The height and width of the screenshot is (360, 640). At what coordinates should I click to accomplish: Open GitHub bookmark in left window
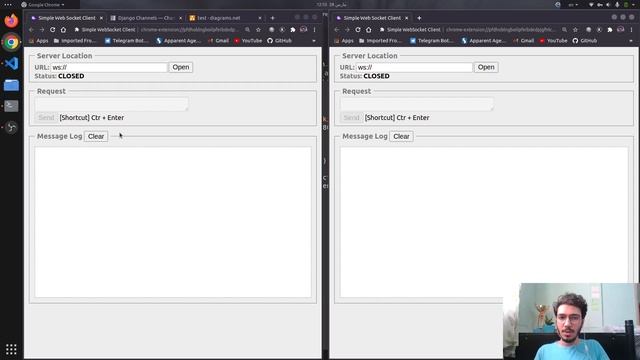pos(279,41)
